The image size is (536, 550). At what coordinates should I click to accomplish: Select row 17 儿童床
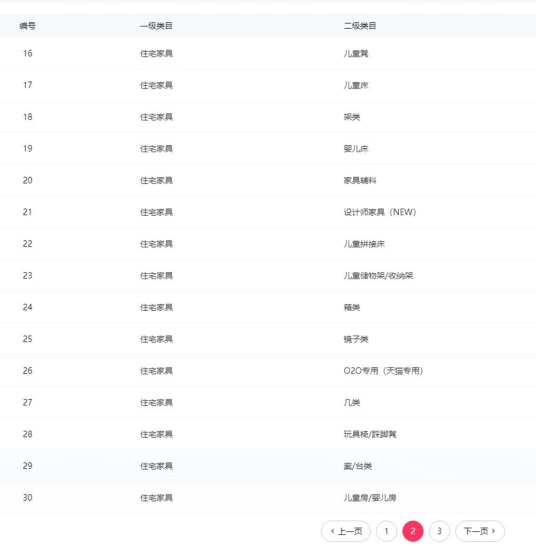click(x=268, y=85)
